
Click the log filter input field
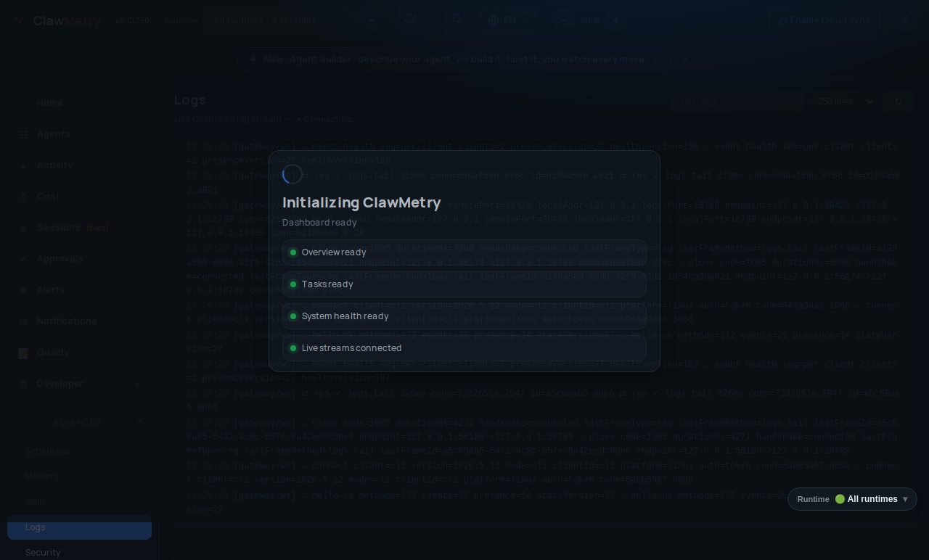737,102
